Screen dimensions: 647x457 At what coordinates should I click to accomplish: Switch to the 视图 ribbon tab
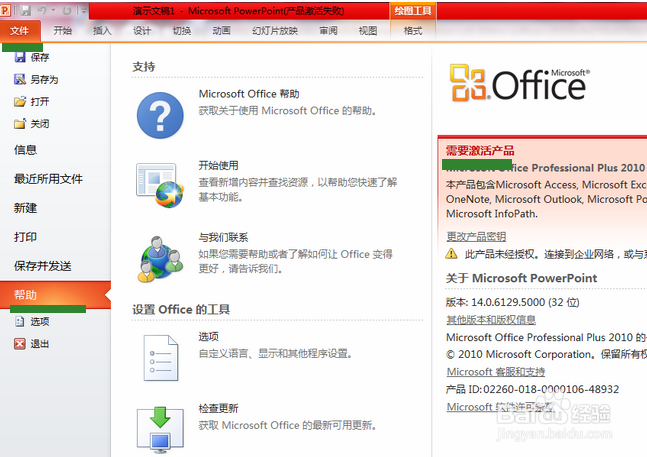pyautogui.click(x=368, y=31)
